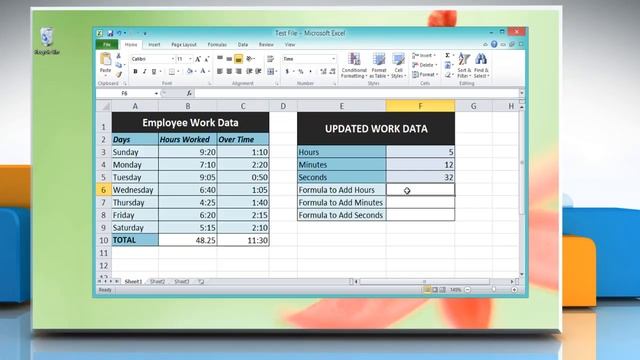Click the Cut scissors icon

click(118, 56)
